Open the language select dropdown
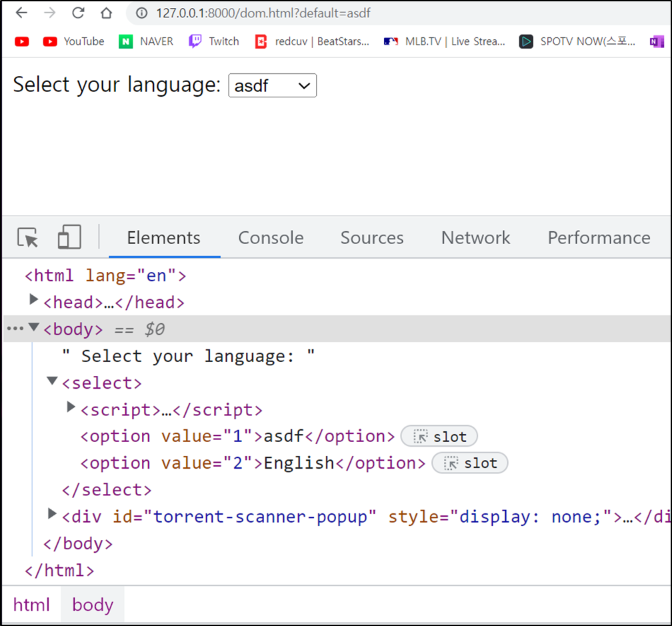 pyautogui.click(x=273, y=85)
